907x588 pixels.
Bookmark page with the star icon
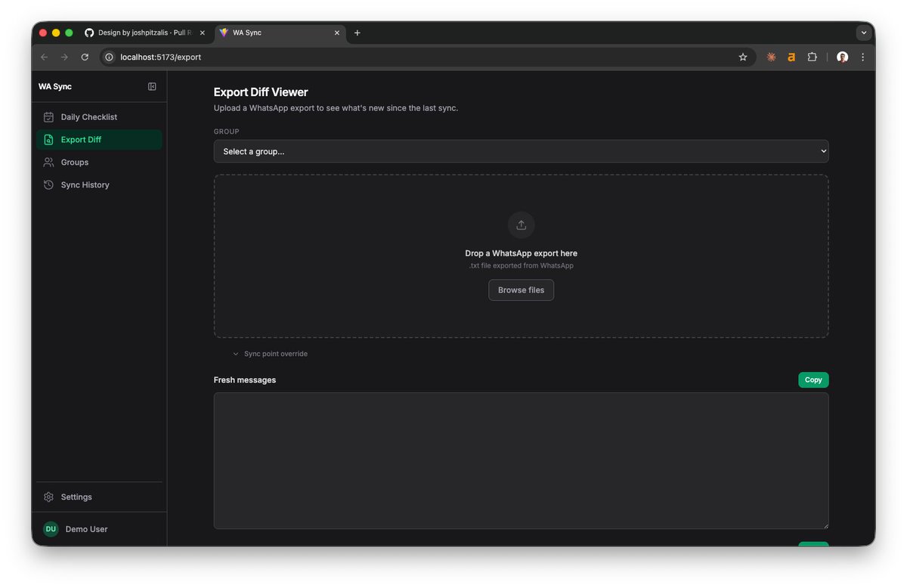[x=743, y=57]
